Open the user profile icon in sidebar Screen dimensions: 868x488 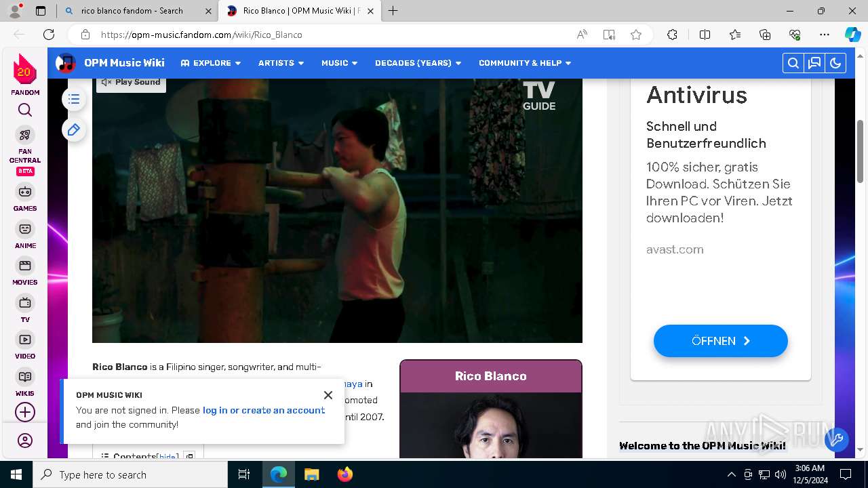click(25, 441)
